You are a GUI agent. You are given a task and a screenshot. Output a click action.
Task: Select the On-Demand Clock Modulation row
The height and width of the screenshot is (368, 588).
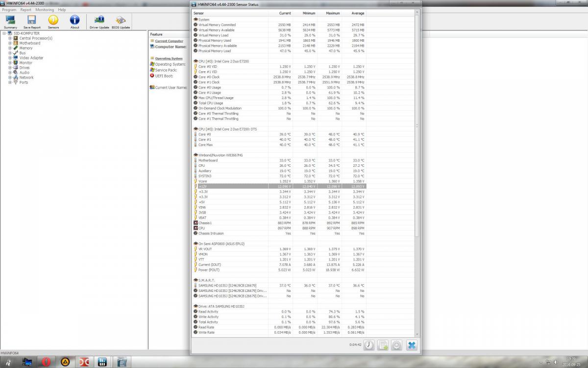(279, 108)
